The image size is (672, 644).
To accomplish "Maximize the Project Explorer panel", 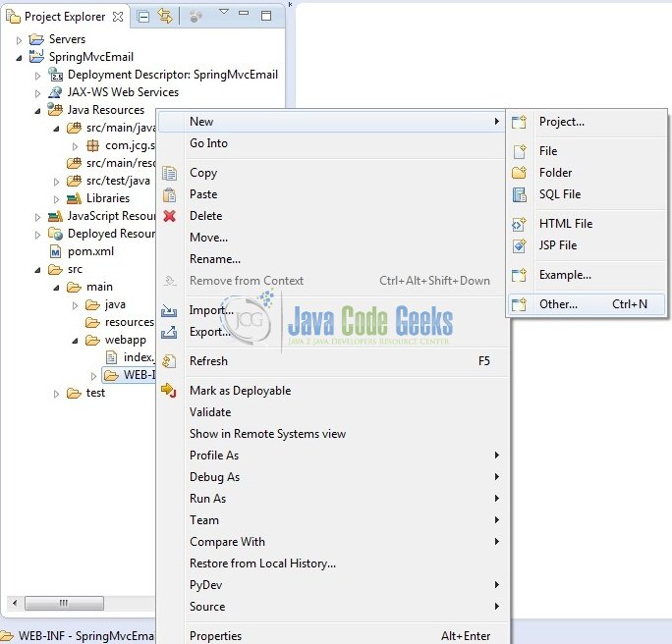I will 266,16.
